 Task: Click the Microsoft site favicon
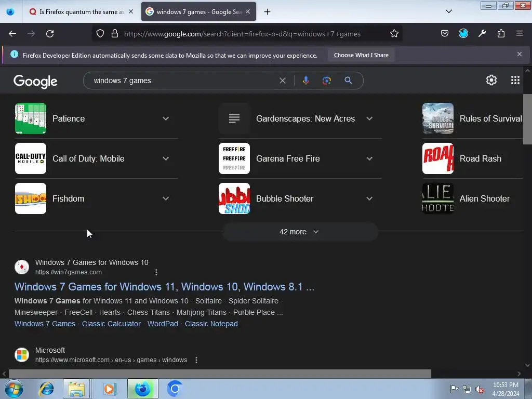click(x=22, y=354)
